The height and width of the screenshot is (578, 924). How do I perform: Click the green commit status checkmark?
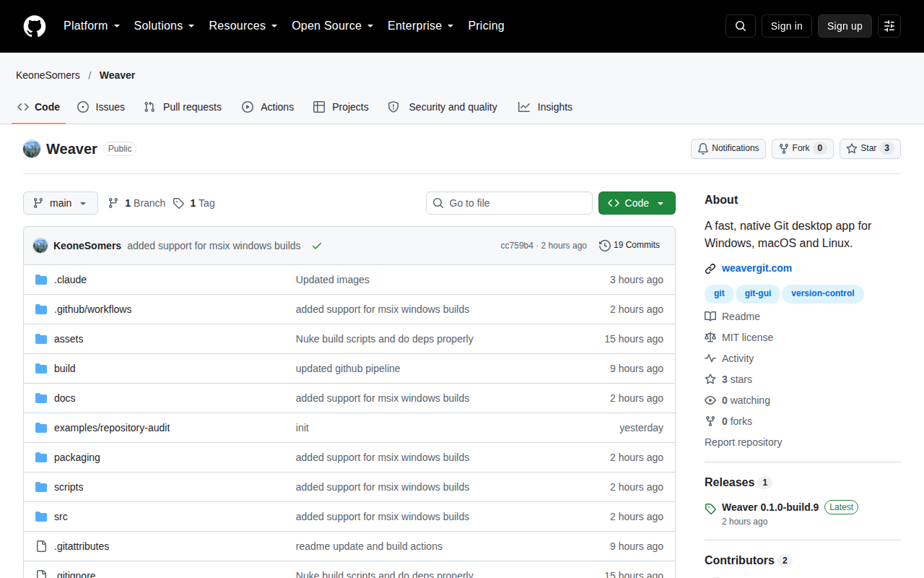[x=317, y=246]
